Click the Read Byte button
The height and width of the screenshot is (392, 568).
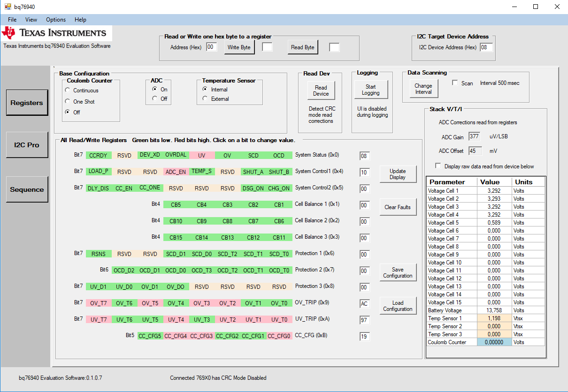303,47
